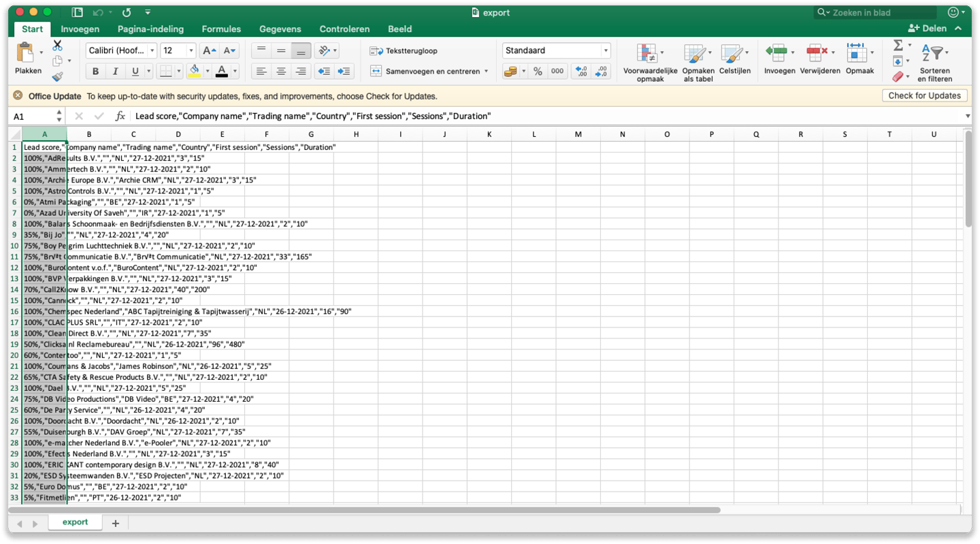
Task: Click the Paste clipboard icon
Action: 26,53
